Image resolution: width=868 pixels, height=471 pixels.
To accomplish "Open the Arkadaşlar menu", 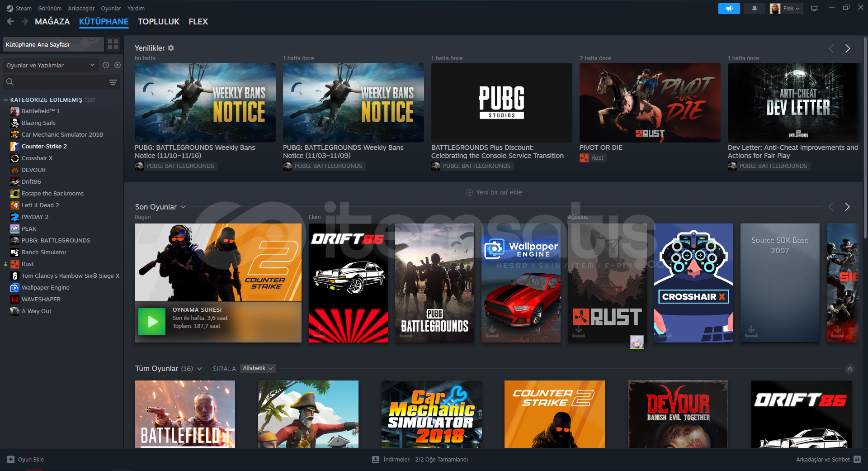I will click(x=81, y=9).
